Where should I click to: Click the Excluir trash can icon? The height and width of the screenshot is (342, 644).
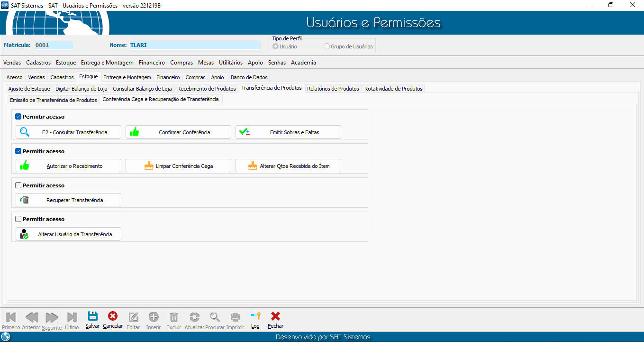[174, 317]
